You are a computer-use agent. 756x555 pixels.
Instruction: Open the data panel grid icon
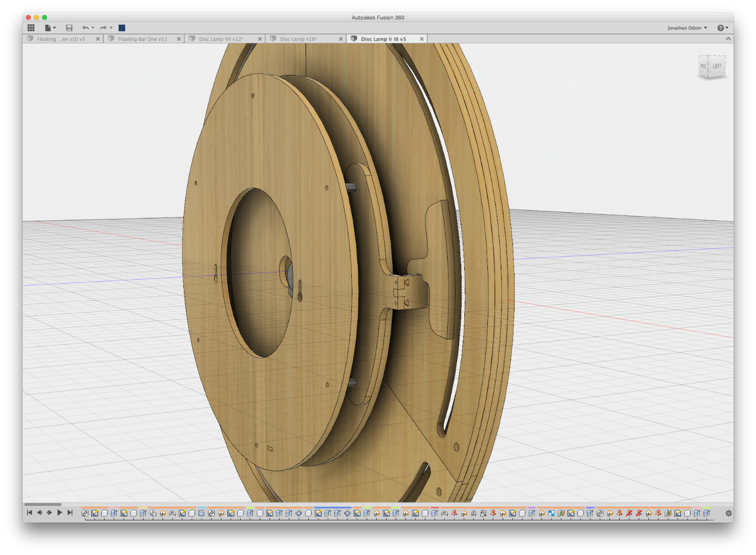tap(31, 28)
